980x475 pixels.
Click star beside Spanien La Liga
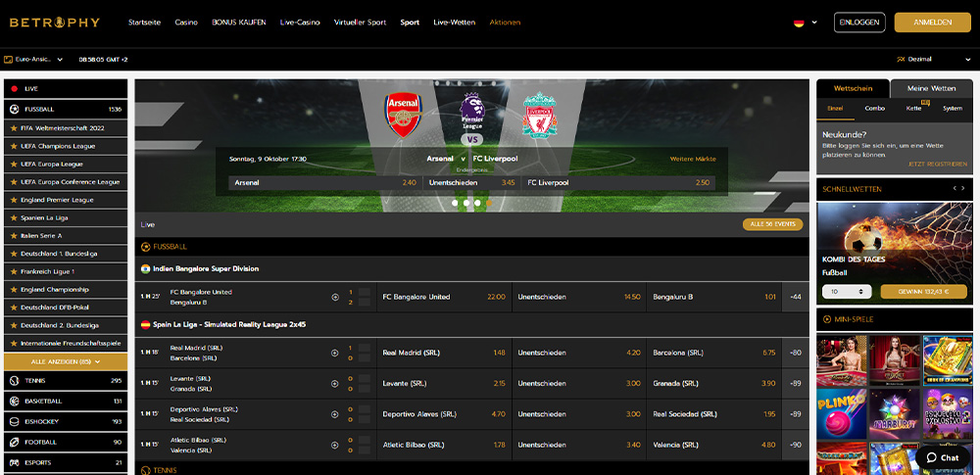pos(14,218)
